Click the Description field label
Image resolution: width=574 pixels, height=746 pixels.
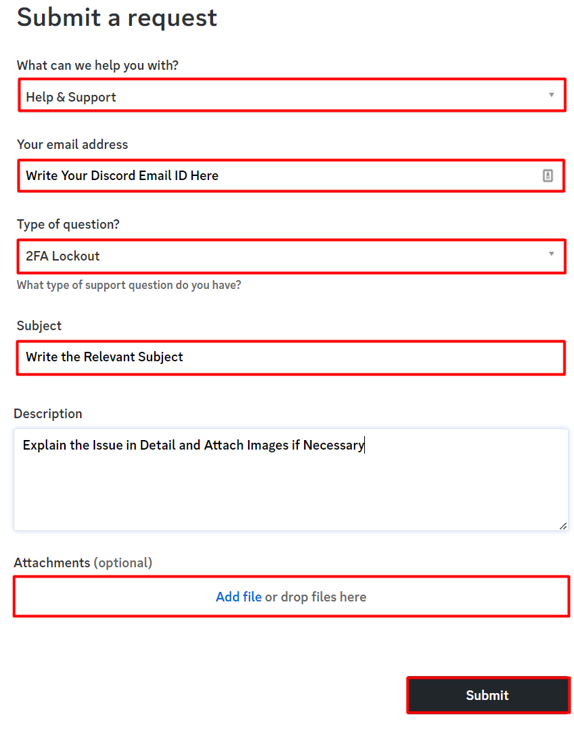click(48, 413)
